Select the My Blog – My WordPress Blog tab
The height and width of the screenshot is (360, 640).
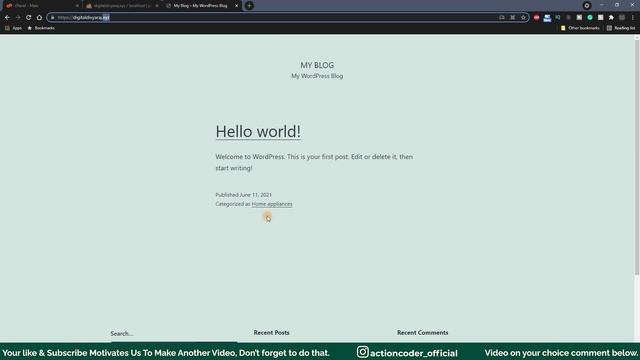coord(202,6)
